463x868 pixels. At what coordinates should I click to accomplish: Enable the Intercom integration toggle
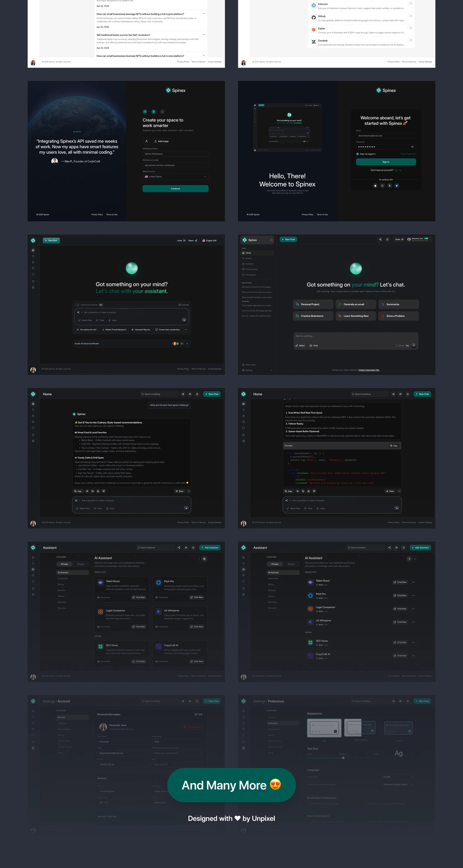coord(410,3)
